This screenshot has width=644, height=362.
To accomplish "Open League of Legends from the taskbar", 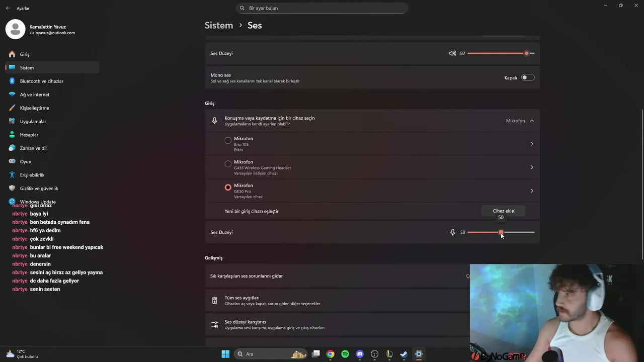I will point(389,354).
